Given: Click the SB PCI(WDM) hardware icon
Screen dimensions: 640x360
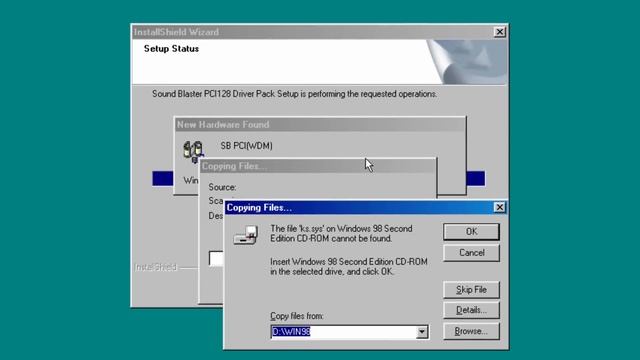Looking at the screenshot, I should click(x=193, y=151).
